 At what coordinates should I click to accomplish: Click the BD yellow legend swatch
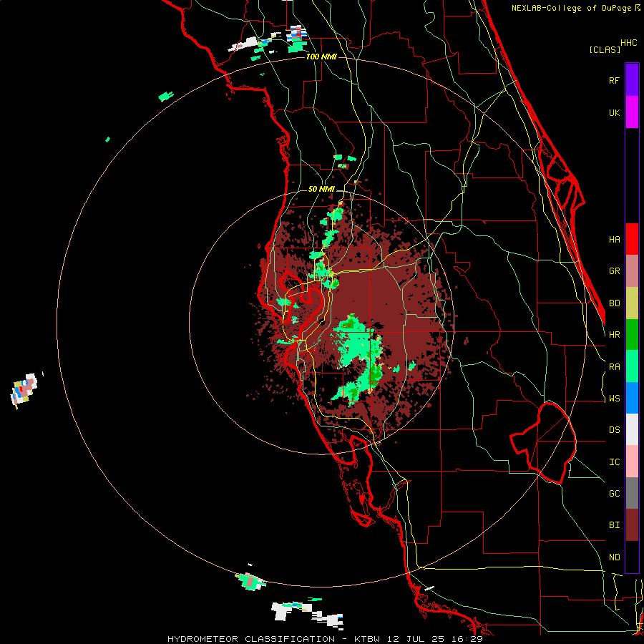(x=632, y=303)
